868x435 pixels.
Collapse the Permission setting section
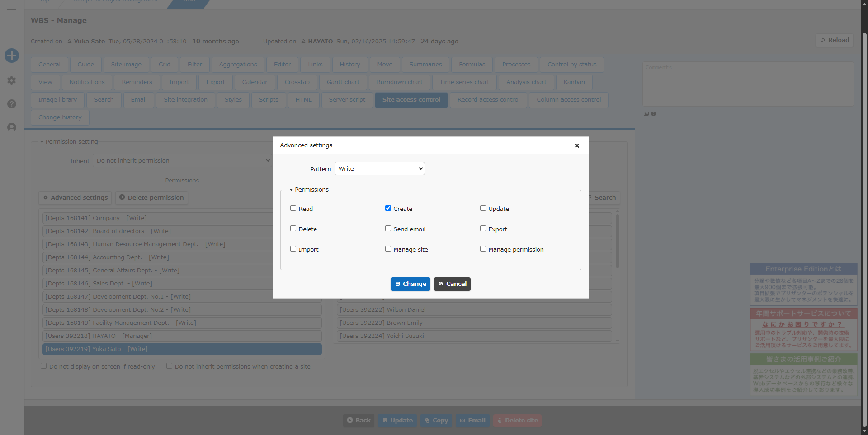[x=69, y=142]
